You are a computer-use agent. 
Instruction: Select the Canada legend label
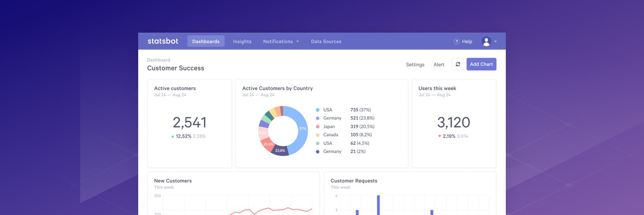pyautogui.click(x=331, y=135)
